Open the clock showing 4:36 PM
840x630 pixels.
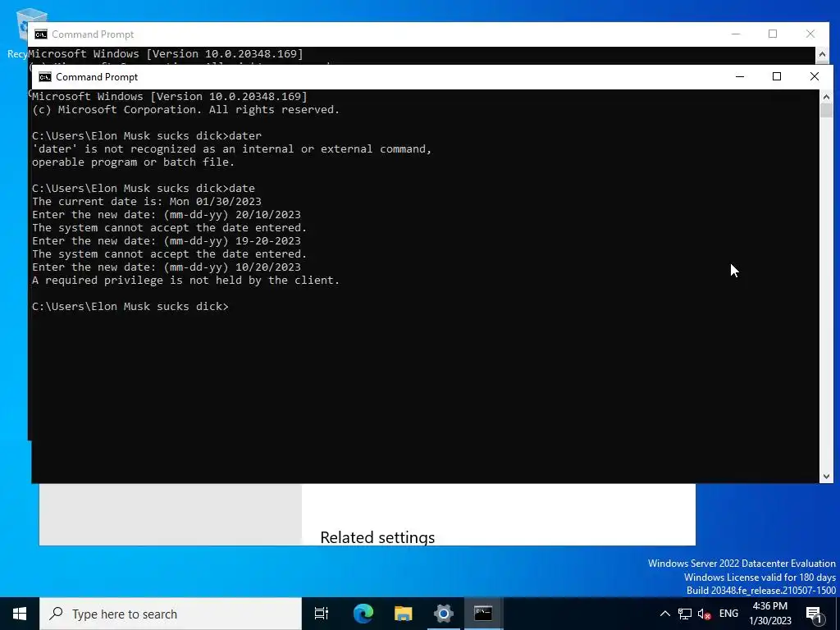pos(769,614)
